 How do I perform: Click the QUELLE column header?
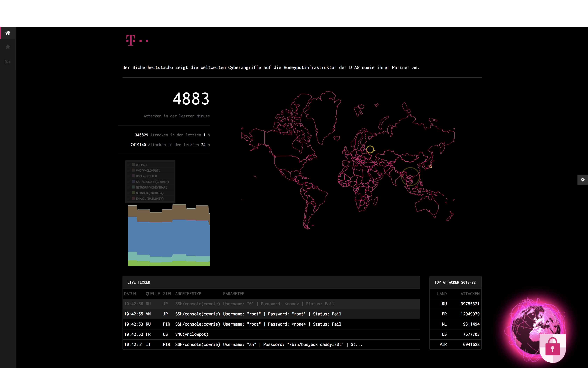pyautogui.click(x=153, y=294)
